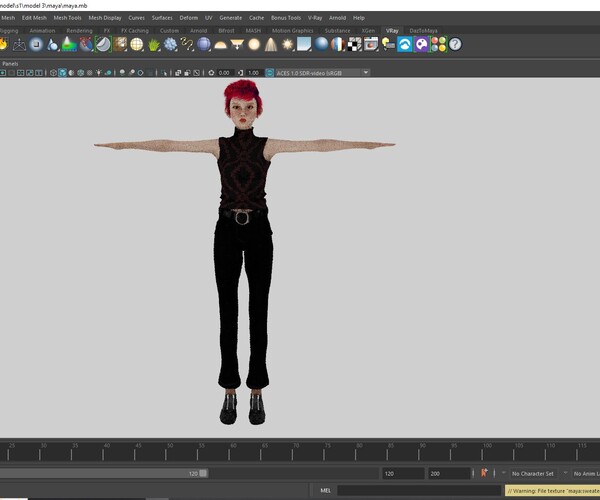Viewport: 600px width, 500px height.
Task: Open the Mesh Display menu
Action: pyautogui.click(x=105, y=18)
